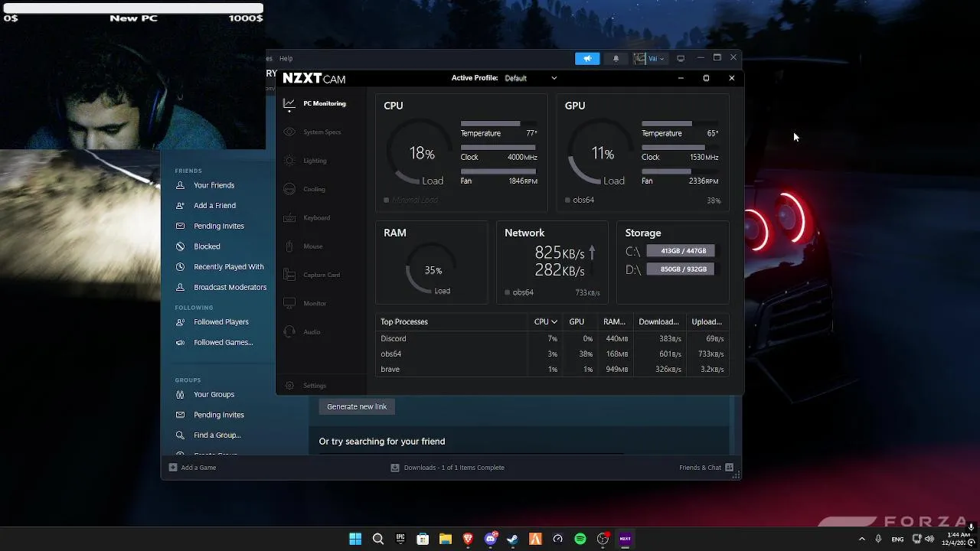
Task: Open Your Groups in Steam
Action: point(214,394)
